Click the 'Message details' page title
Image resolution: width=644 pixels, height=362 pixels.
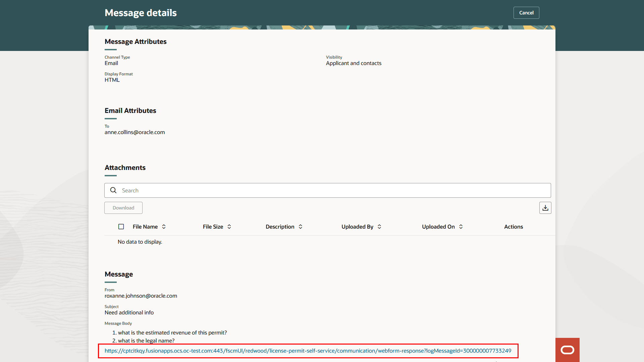pyautogui.click(x=141, y=13)
